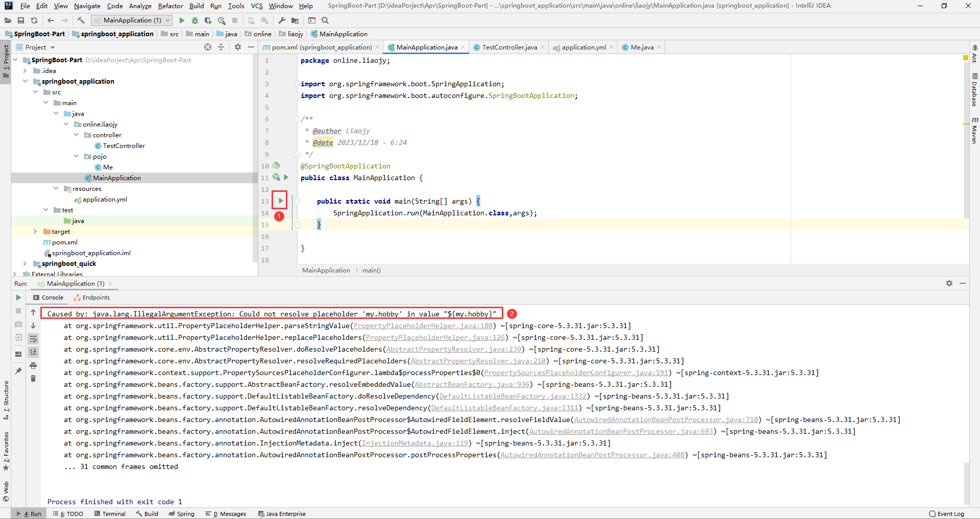Click the Down the Stack Trace arrow
Screen dimensions: 980x519
[x=33, y=326]
